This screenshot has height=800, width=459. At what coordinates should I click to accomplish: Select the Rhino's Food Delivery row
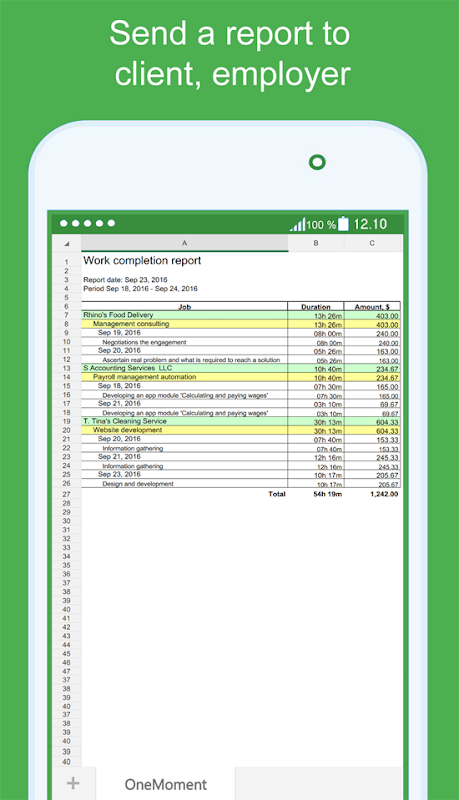coord(241,315)
